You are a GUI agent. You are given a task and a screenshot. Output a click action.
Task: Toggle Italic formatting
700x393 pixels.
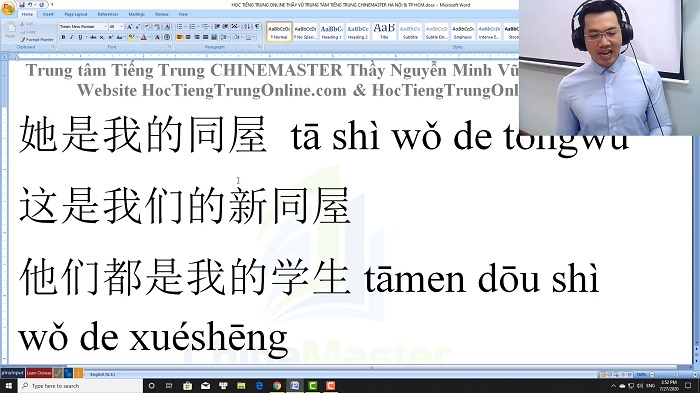(x=72, y=37)
